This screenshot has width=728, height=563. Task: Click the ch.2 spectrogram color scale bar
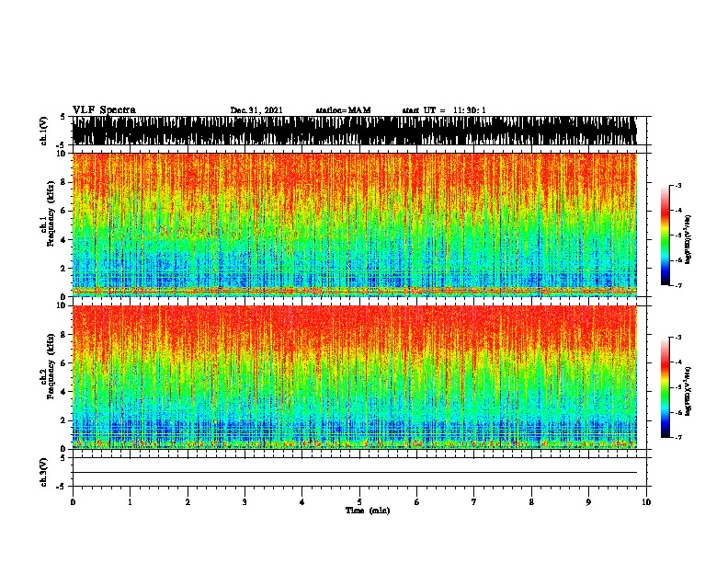[665, 387]
